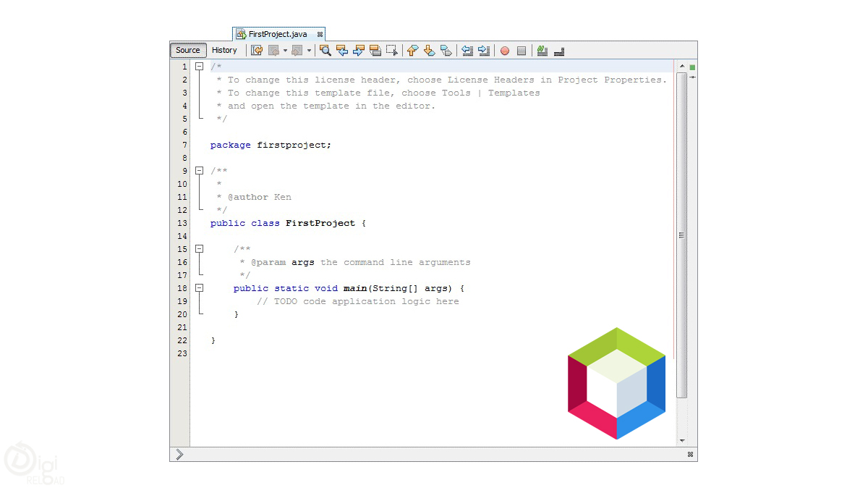Collapse the main method code fold
Image resolution: width=868 pixels, height=488 pixels.
point(200,287)
